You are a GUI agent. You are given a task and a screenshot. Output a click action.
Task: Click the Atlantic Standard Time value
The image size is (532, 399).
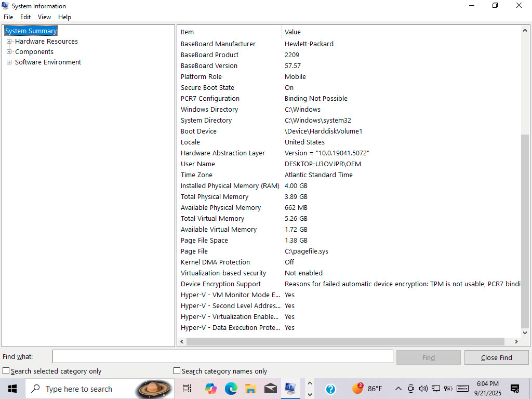tap(318, 175)
